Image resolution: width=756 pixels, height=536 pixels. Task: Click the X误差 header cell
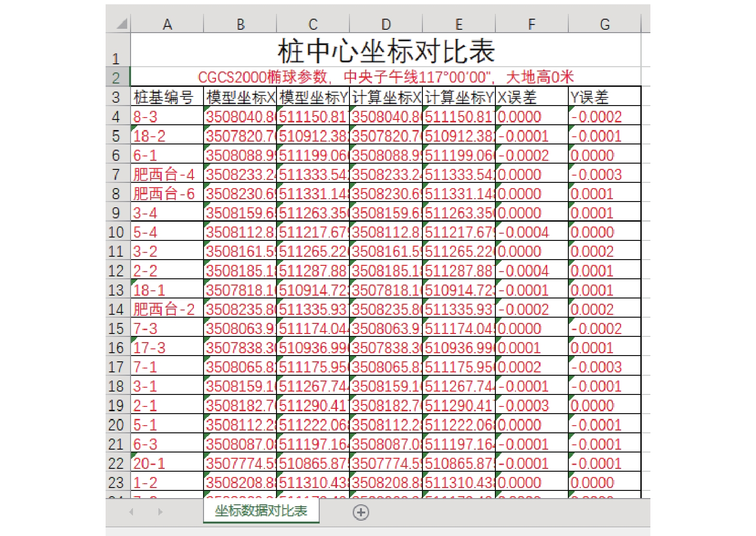pos(531,97)
